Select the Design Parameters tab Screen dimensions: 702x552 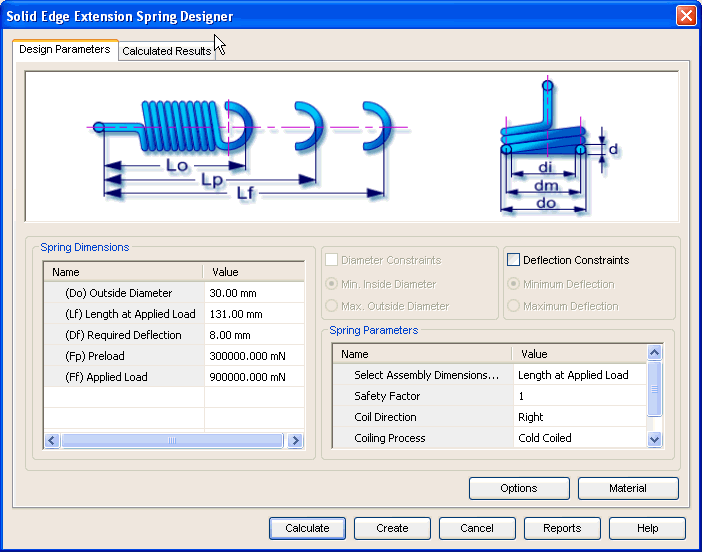click(x=65, y=49)
